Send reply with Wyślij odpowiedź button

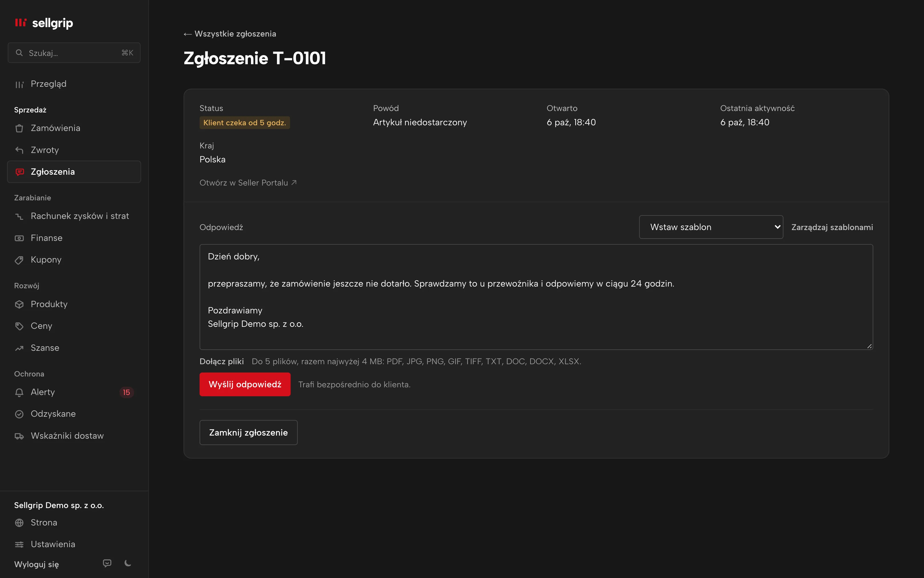(x=245, y=384)
